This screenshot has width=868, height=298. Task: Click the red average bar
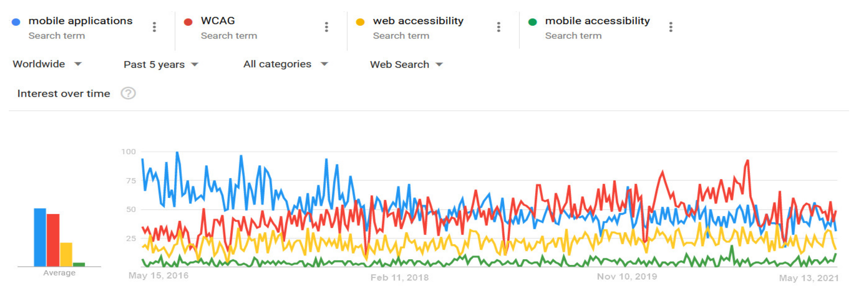point(53,240)
